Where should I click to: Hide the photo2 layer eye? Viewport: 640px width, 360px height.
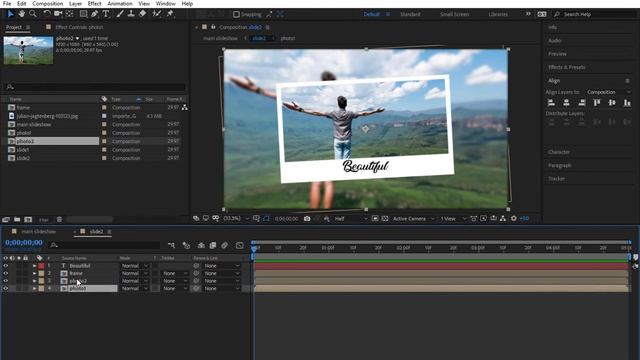pos(6,281)
